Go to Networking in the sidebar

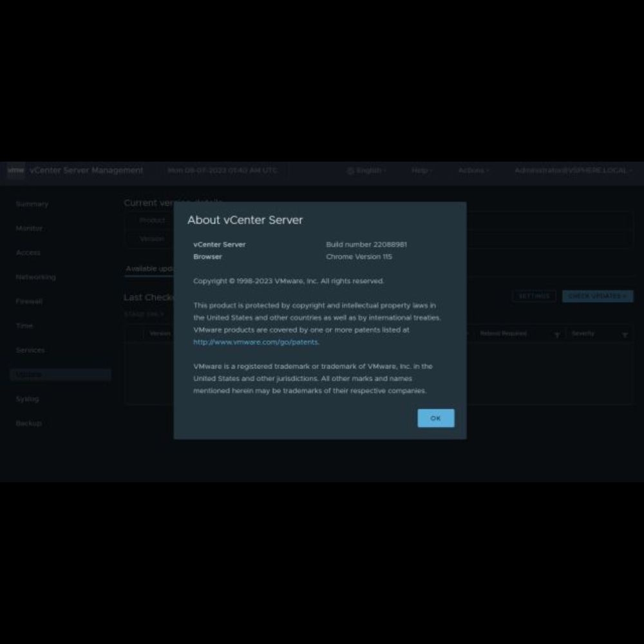click(x=35, y=277)
